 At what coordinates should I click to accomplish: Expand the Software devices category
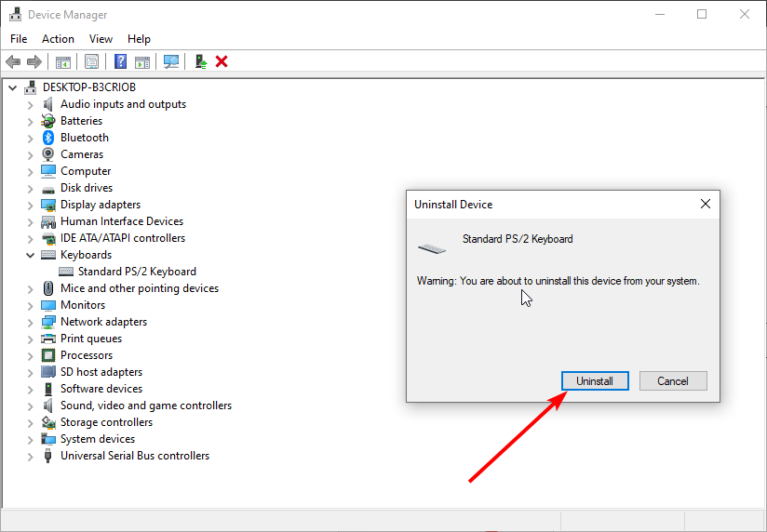coord(30,389)
